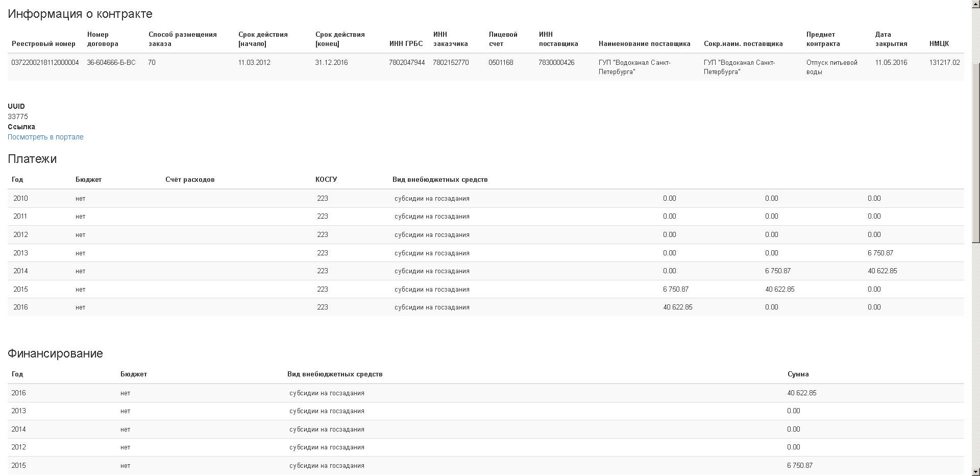The image size is (980, 476).
Task: Select the closing date 11.05.2016
Action: point(891,62)
